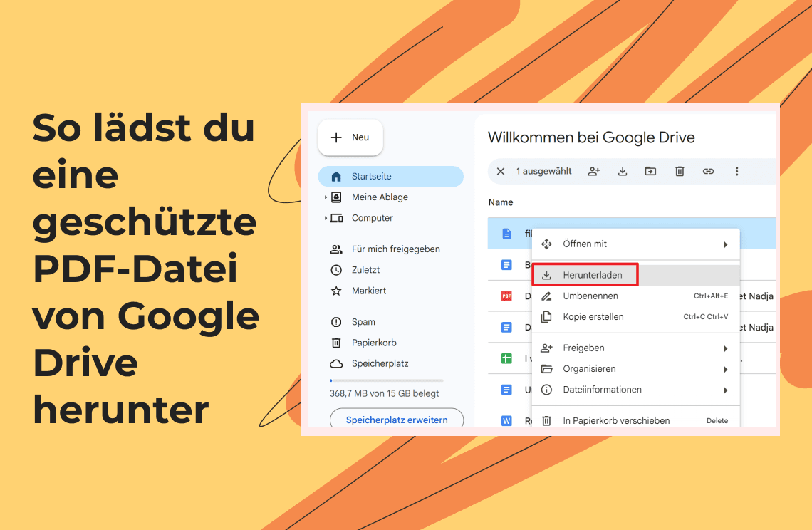Click the Verschieben folder icon in the toolbar

coord(650,171)
